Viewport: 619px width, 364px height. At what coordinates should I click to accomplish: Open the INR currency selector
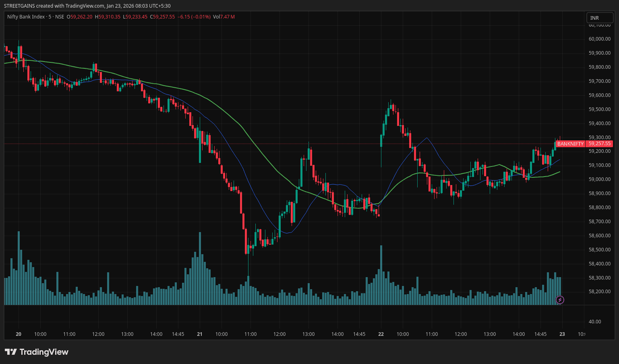[x=599, y=18]
